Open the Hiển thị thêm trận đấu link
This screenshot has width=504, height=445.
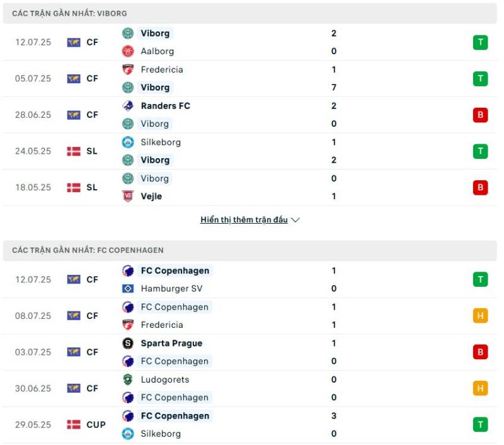(244, 220)
